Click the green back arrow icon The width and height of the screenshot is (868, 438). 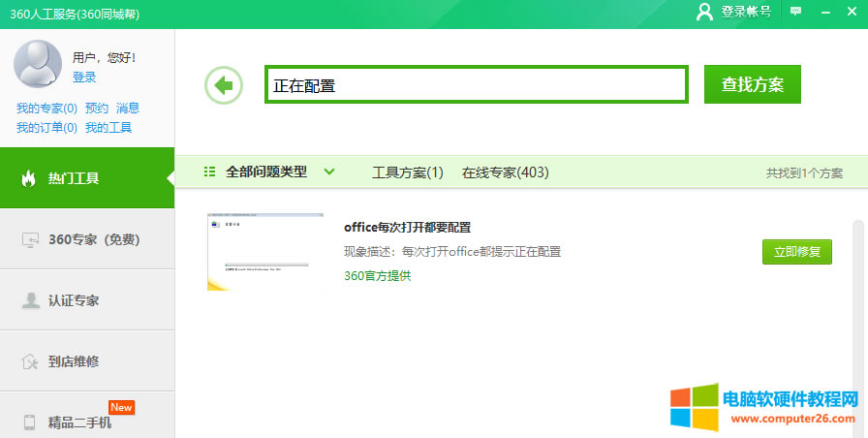tap(224, 85)
